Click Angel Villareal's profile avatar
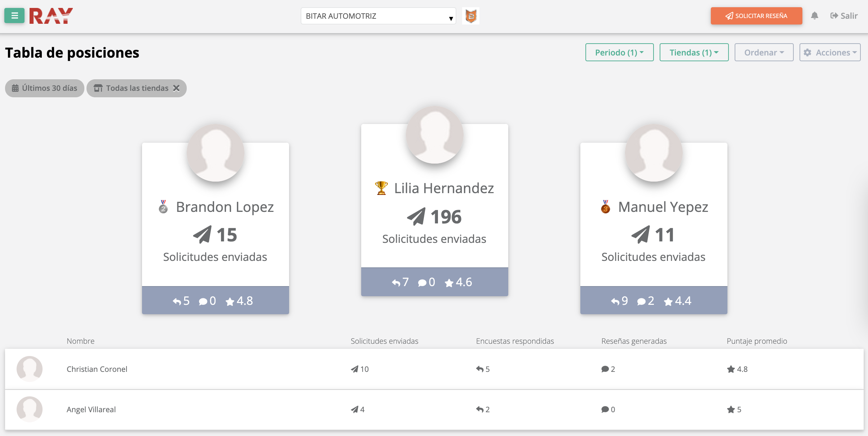This screenshot has height=436, width=868. 30,409
